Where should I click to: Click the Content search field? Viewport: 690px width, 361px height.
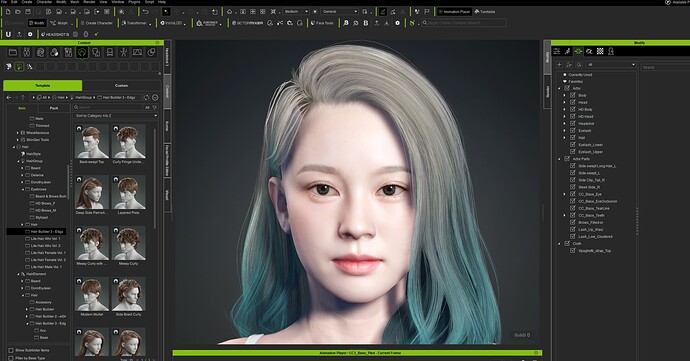pos(108,107)
